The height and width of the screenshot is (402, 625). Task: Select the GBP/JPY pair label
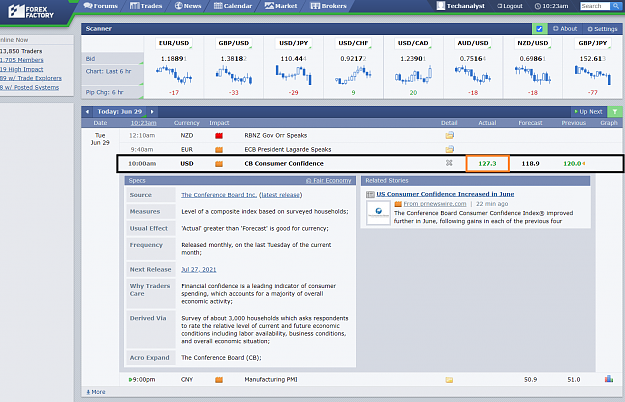tap(593, 43)
